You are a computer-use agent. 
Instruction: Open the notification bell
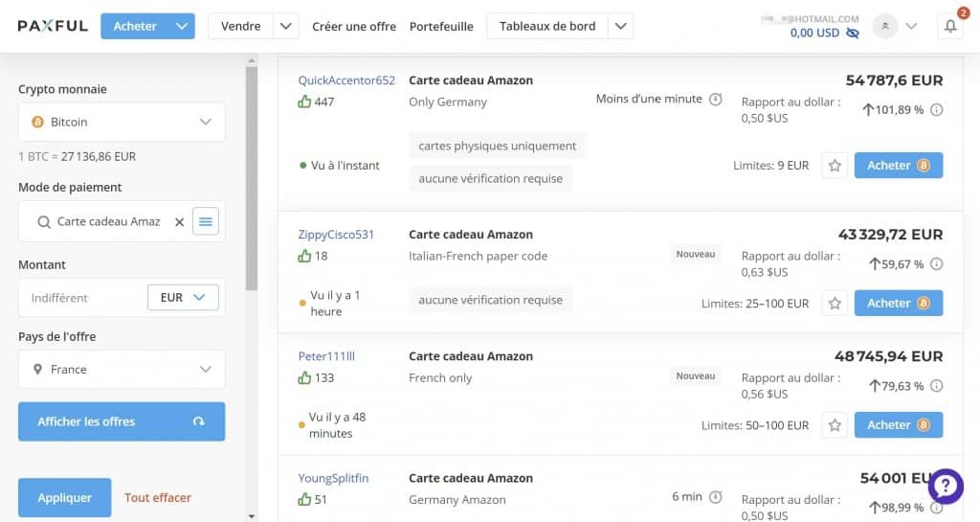(x=950, y=27)
